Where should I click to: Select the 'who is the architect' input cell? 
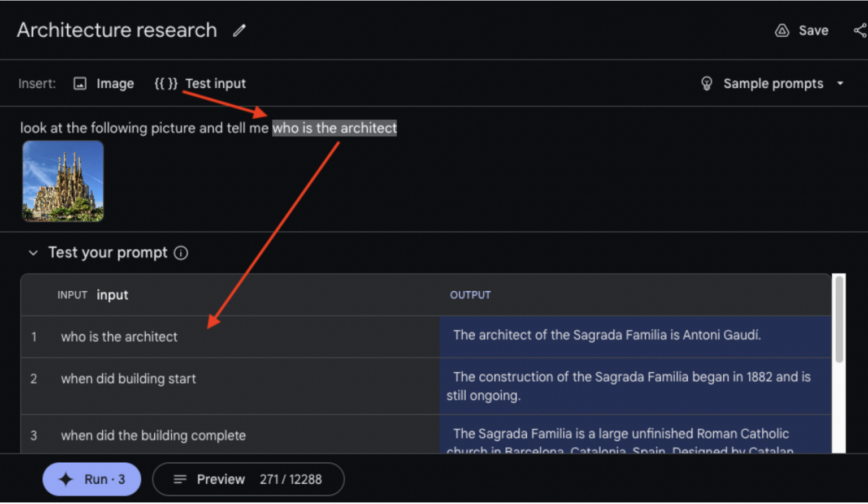[119, 337]
